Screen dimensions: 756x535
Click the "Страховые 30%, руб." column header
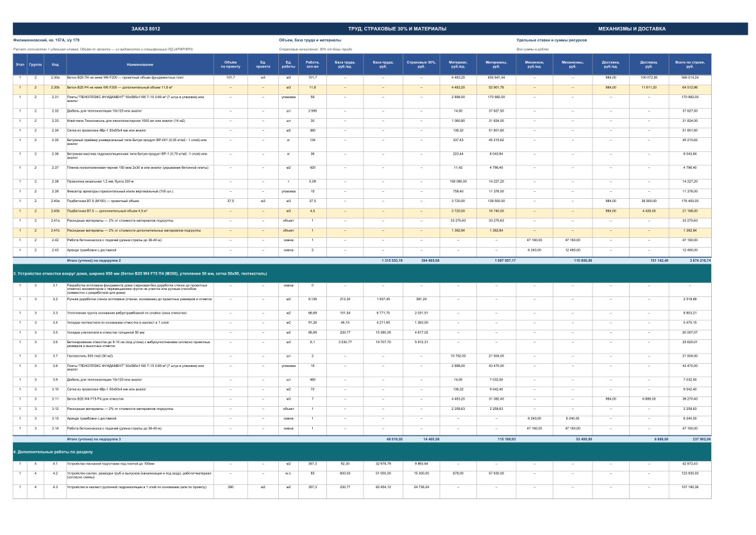pyautogui.click(x=421, y=64)
